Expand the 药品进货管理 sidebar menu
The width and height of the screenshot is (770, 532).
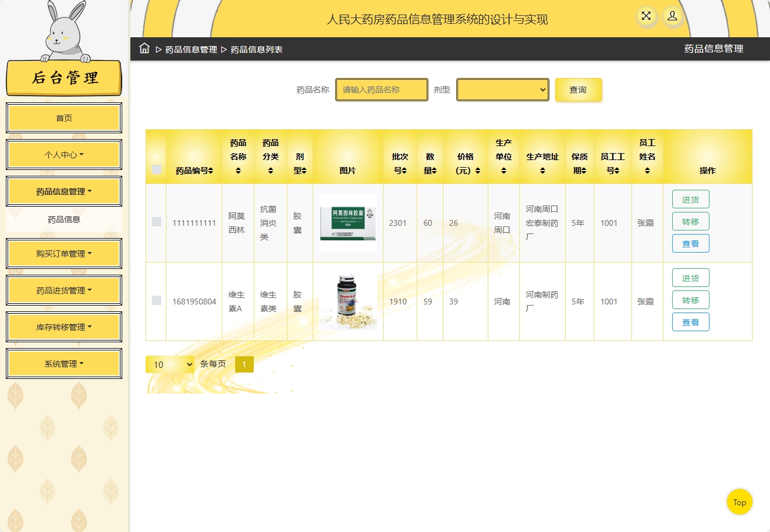tap(64, 290)
